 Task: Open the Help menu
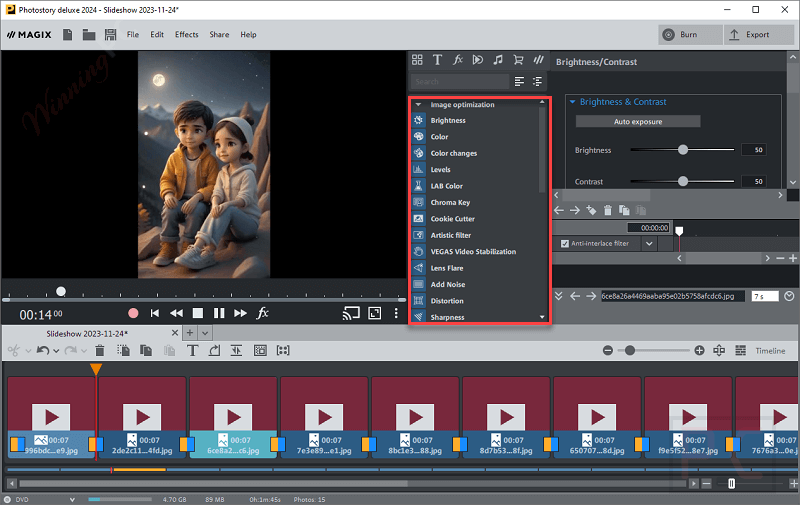tap(248, 35)
